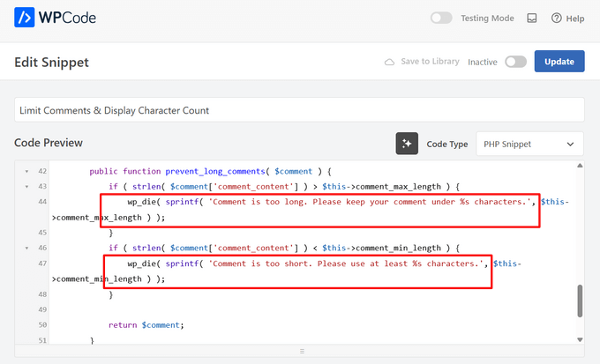This screenshot has height=364, width=600.
Task: Click the Save to Library link
Action: click(x=430, y=62)
